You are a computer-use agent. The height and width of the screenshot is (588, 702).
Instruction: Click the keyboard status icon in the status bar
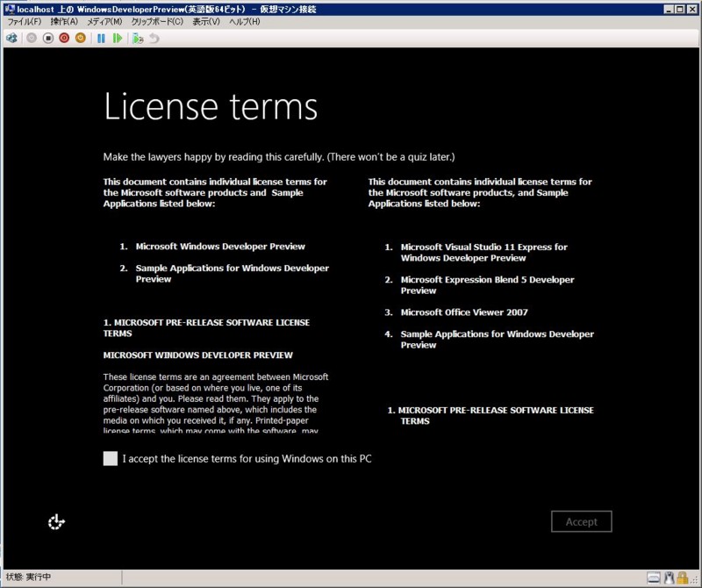[653, 577]
